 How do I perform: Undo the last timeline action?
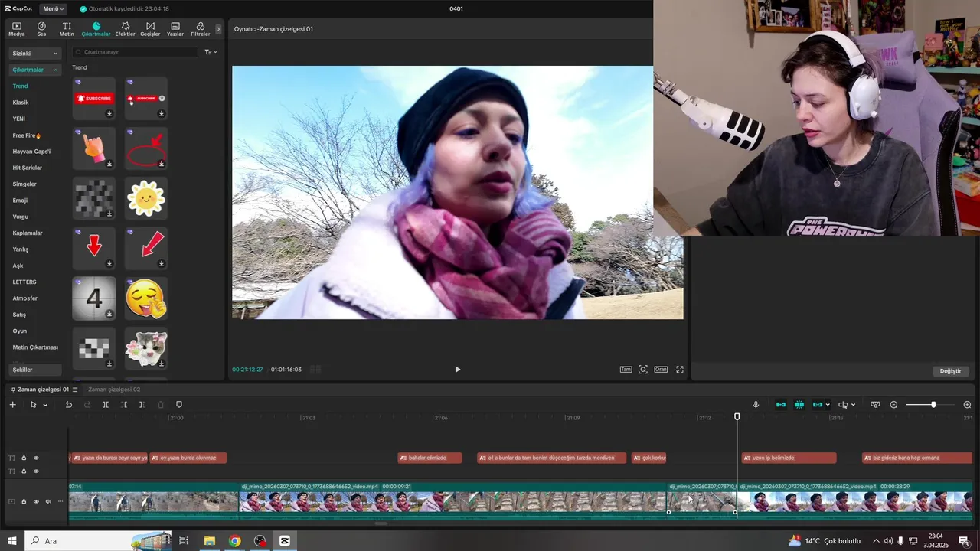68,405
